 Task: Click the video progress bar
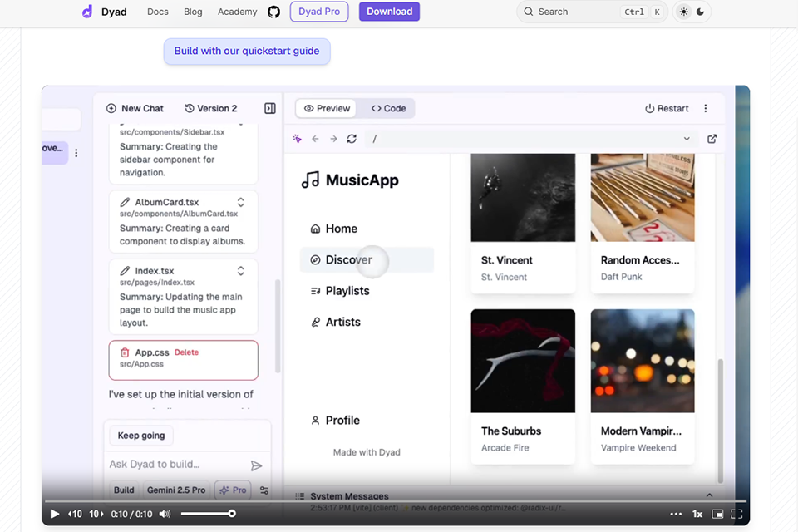[x=396, y=501]
